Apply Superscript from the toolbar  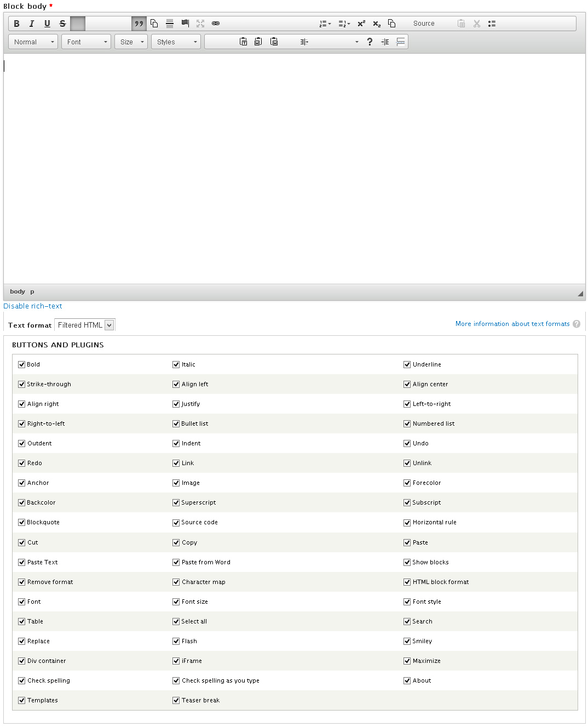361,24
